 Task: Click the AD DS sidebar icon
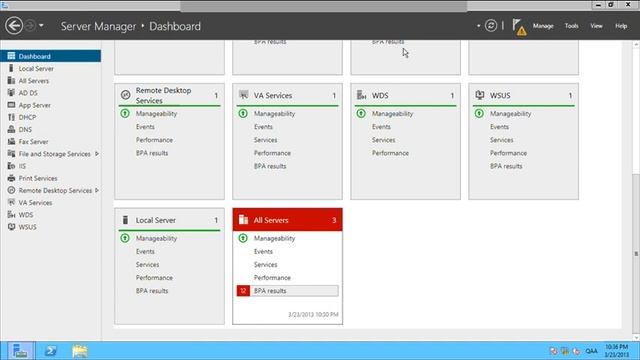click(x=11, y=93)
